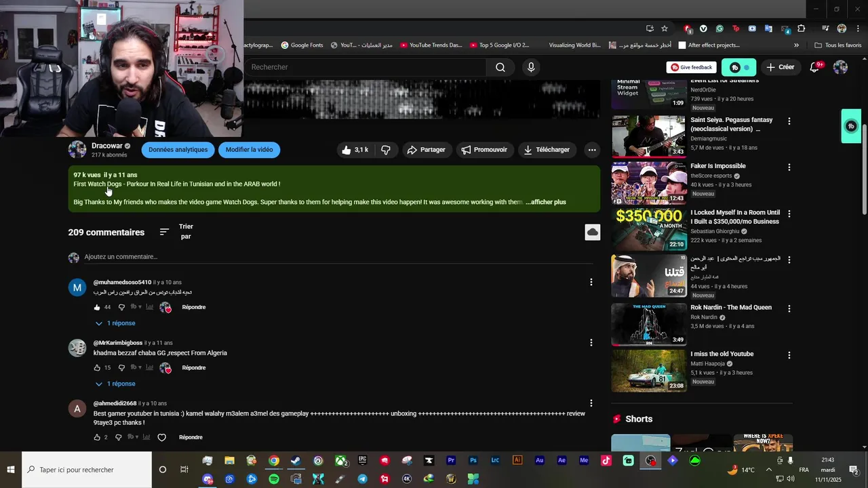The image size is (868, 488).
Task: Open TubeBuddy dropdown on @ahmedidi2668 comment
Action: pos(133,437)
